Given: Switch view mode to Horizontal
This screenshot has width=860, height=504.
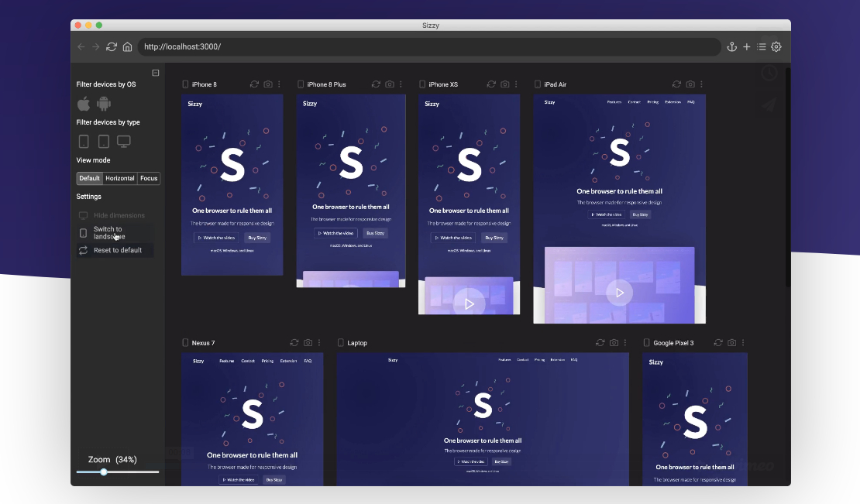Looking at the screenshot, I should [119, 178].
